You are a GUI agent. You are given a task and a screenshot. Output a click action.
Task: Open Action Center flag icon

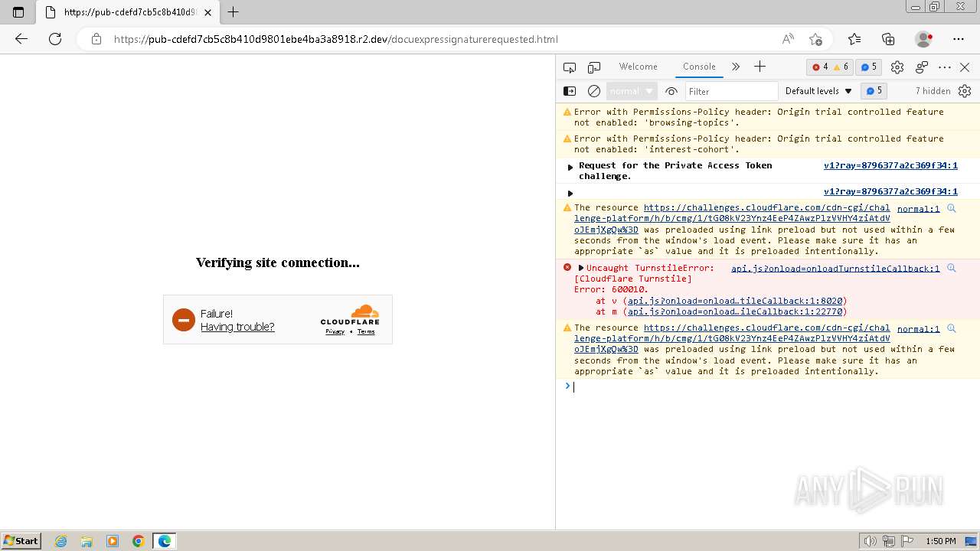(x=908, y=541)
